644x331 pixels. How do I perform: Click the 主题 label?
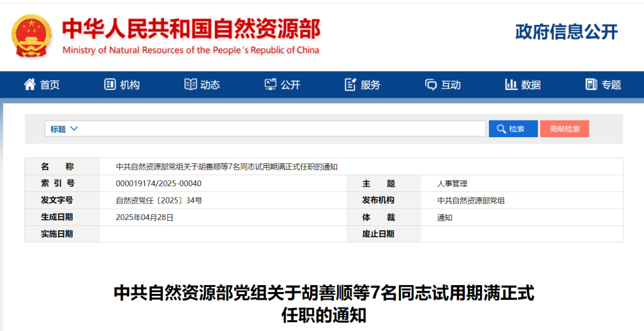tap(378, 184)
